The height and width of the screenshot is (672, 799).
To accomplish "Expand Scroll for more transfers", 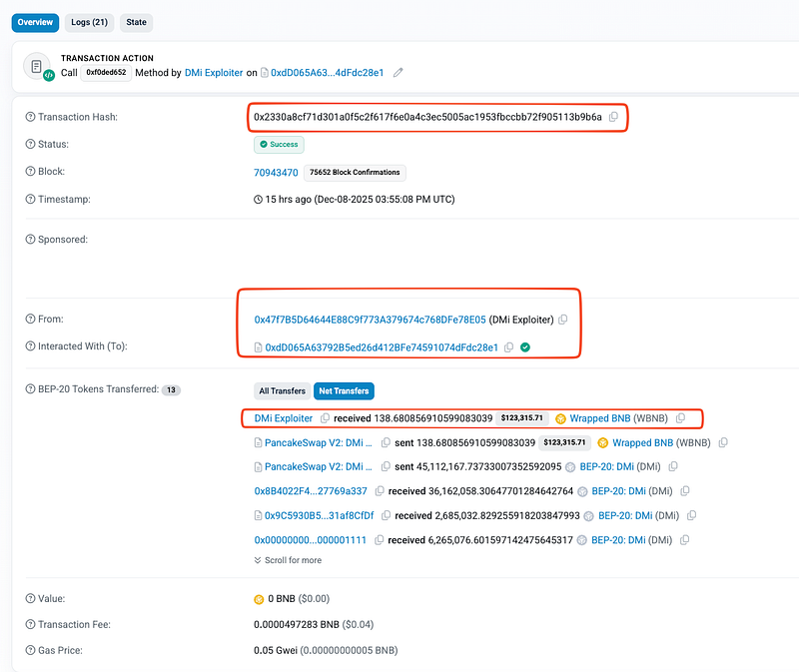I will point(289,560).
